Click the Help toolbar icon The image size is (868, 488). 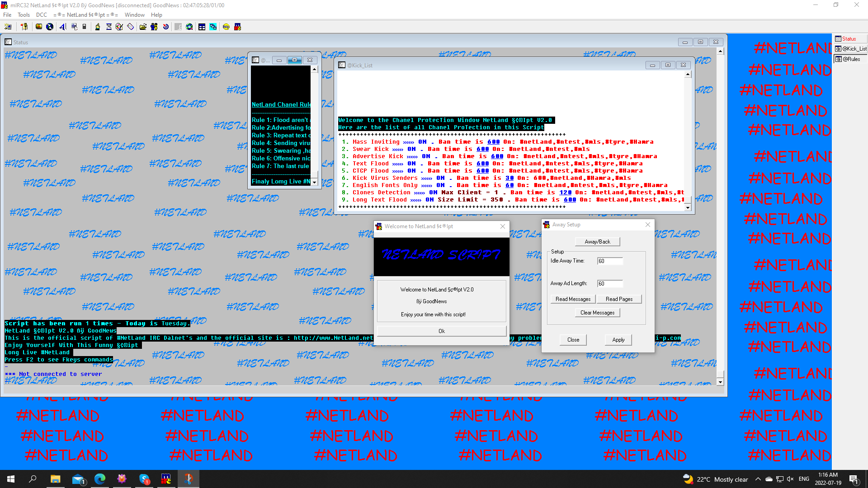click(x=226, y=27)
